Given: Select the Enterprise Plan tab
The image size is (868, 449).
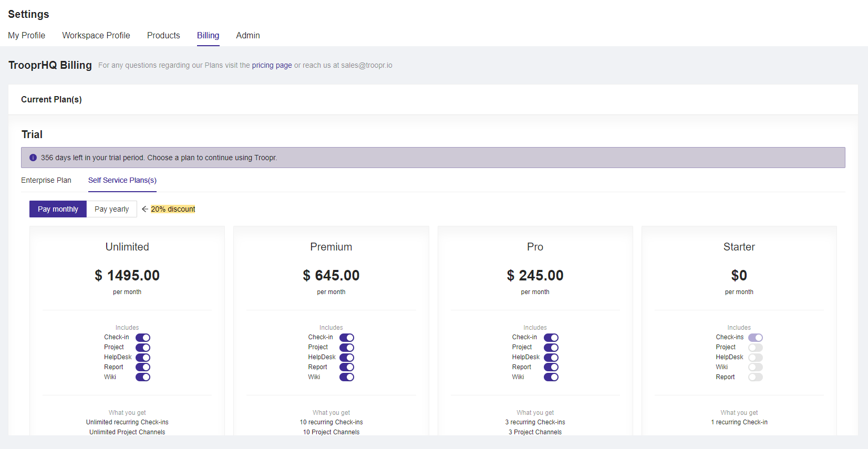Looking at the screenshot, I should click(46, 180).
